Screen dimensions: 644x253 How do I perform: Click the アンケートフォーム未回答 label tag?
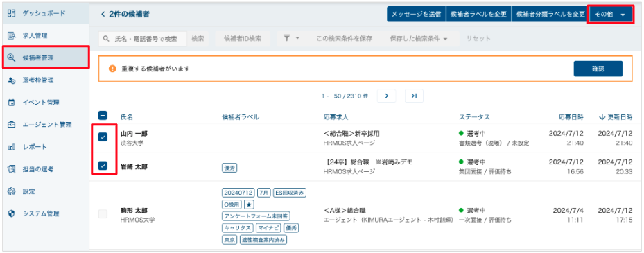coord(256,216)
